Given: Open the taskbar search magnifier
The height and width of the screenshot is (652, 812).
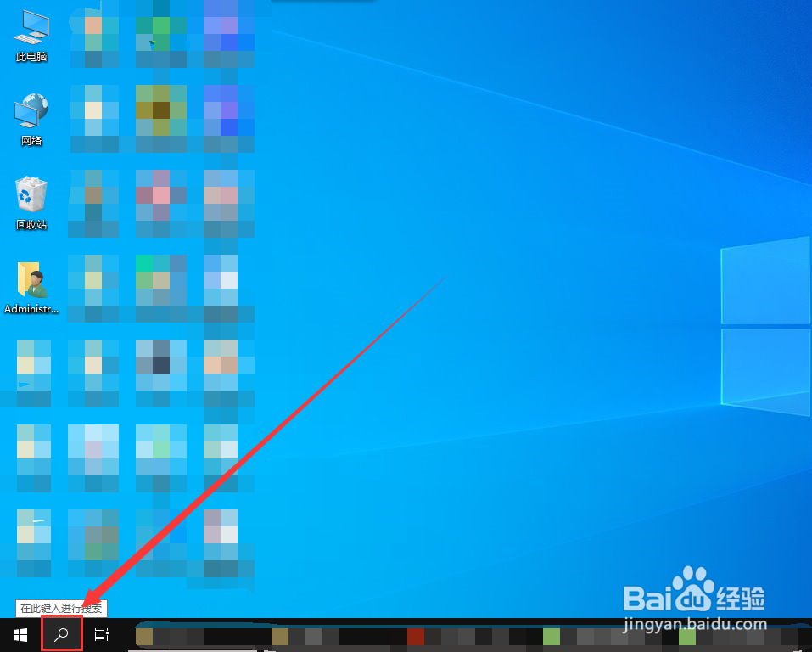Looking at the screenshot, I should (x=62, y=634).
